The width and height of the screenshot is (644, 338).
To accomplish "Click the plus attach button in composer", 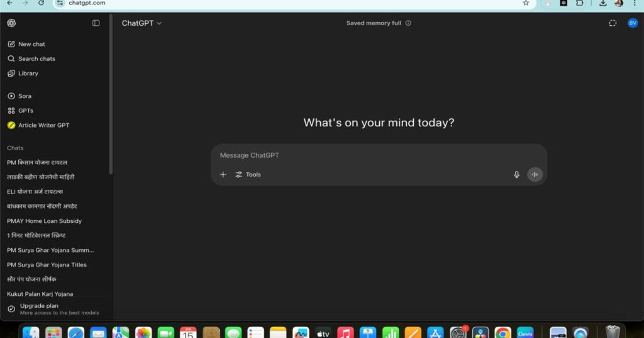I will (x=223, y=174).
